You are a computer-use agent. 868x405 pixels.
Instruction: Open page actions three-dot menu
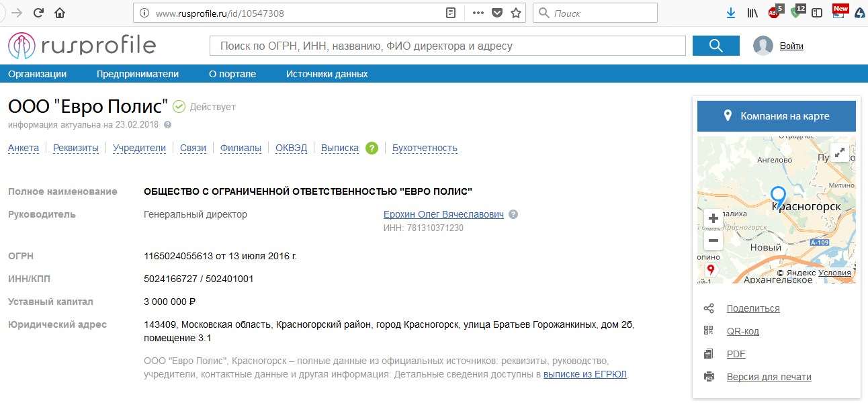coord(478,13)
